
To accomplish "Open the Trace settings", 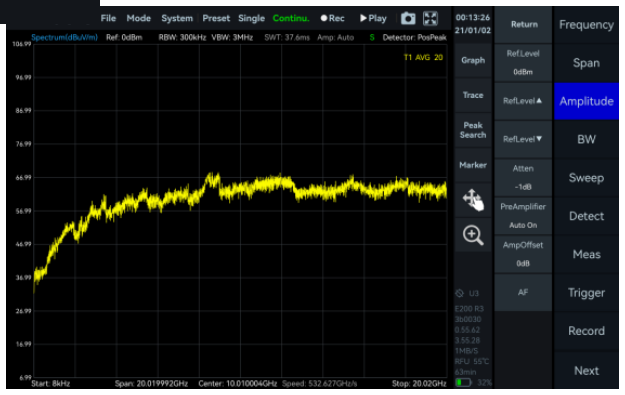I will click(x=473, y=95).
